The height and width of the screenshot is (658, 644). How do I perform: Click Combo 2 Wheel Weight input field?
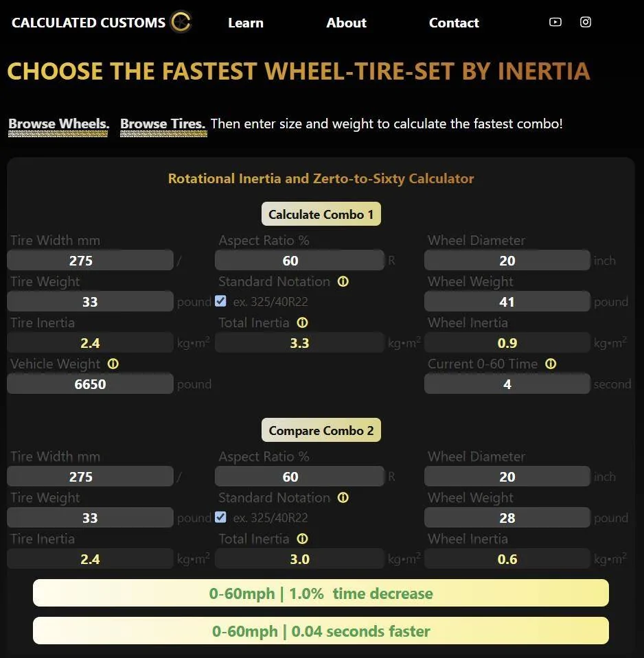tap(507, 518)
